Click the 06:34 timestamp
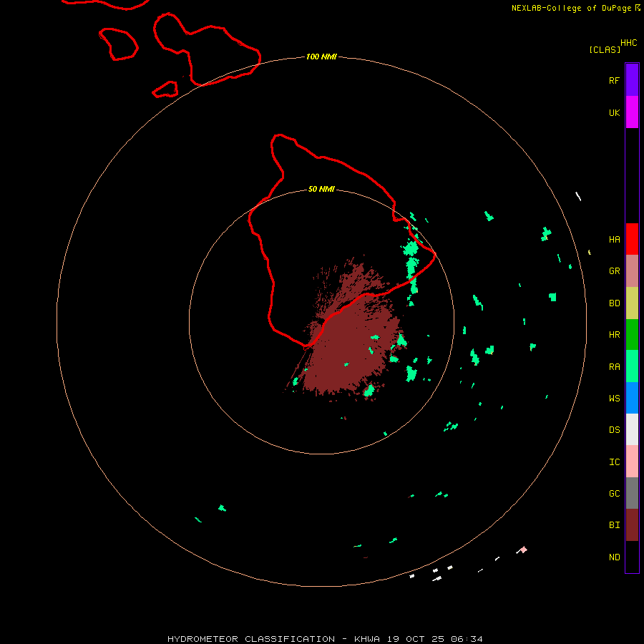644x644 pixels. pos(467,639)
